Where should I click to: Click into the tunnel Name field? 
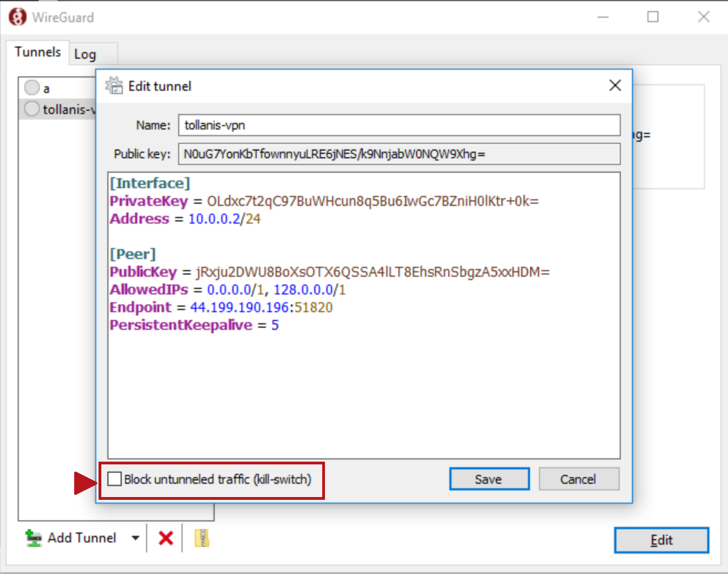pyautogui.click(x=399, y=125)
